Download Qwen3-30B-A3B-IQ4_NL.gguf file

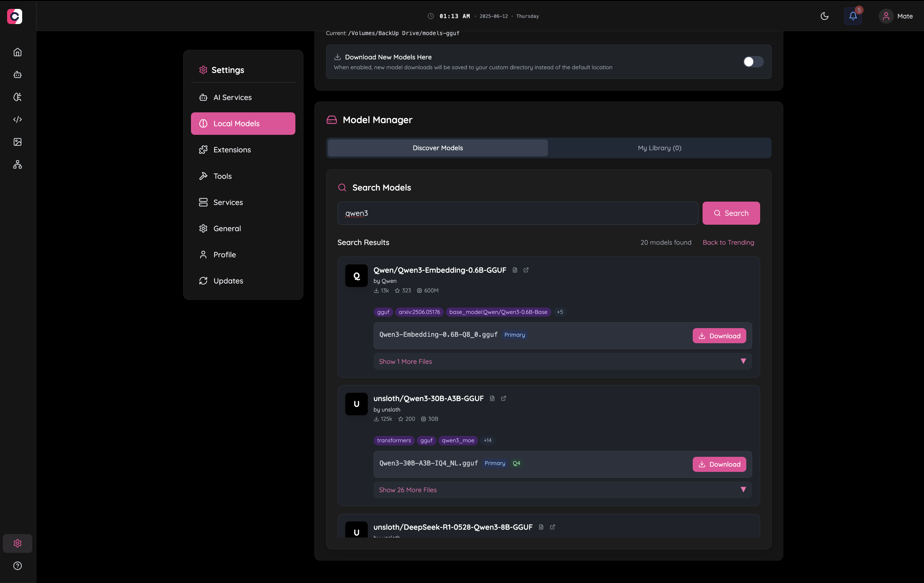719,464
